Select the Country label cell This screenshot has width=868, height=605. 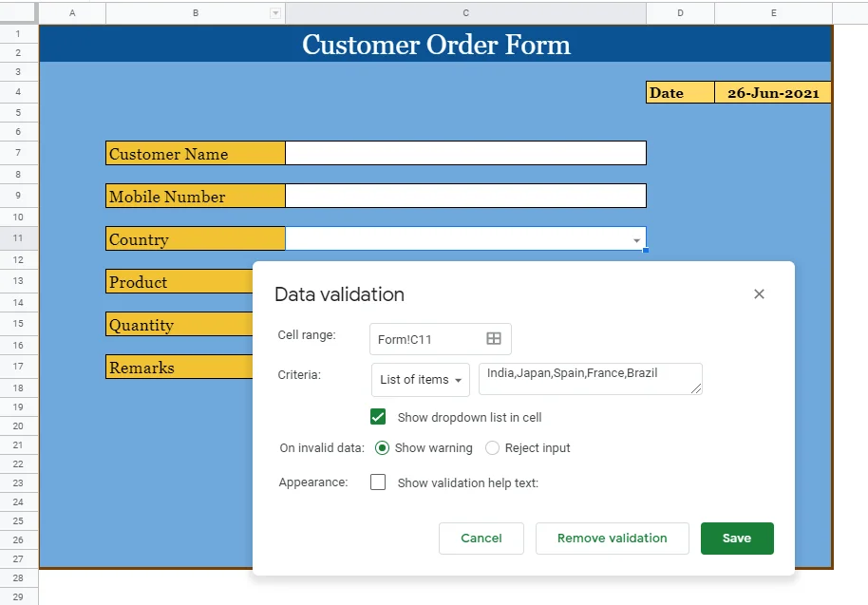coord(196,238)
